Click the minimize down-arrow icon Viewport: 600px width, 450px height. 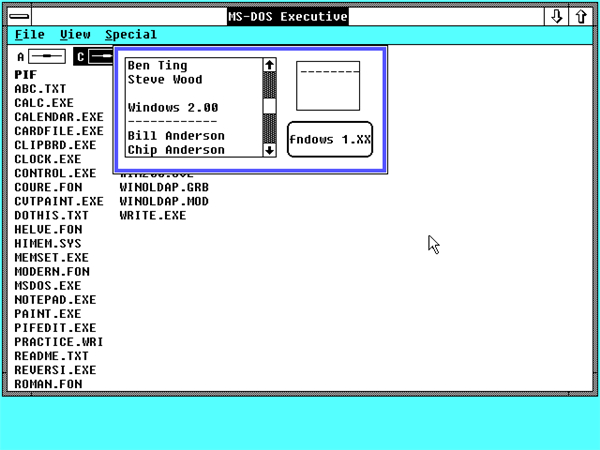556,16
